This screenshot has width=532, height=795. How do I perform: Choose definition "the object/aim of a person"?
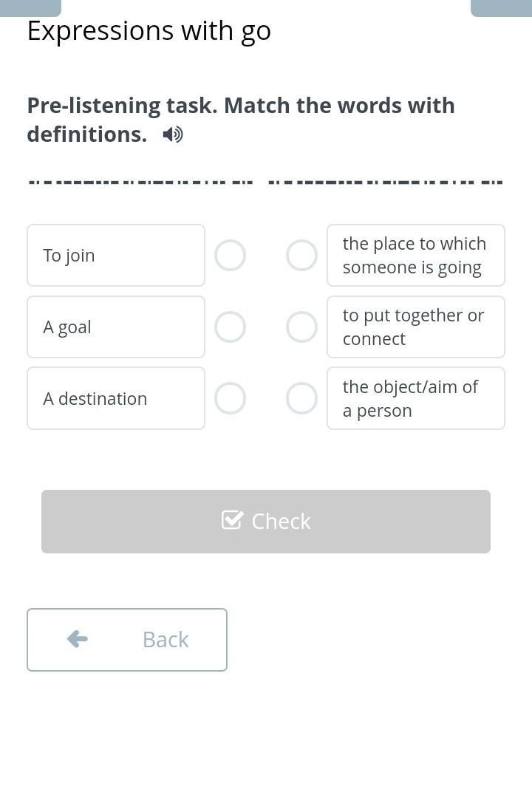(x=415, y=399)
